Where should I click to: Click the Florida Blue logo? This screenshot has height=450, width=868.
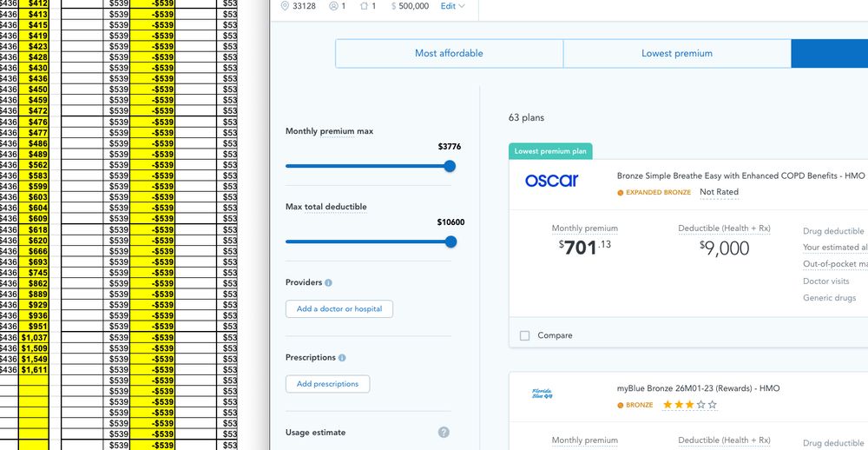(x=542, y=394)
